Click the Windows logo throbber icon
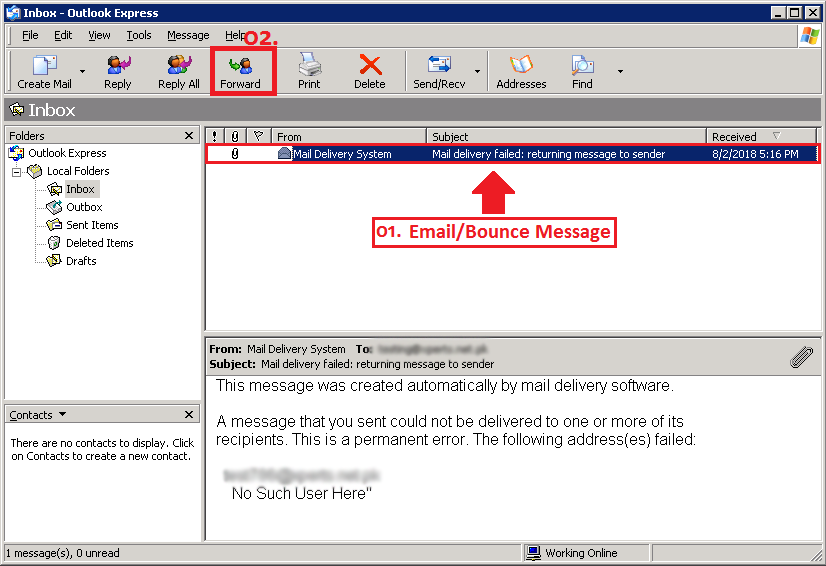 tap(809, 36)
